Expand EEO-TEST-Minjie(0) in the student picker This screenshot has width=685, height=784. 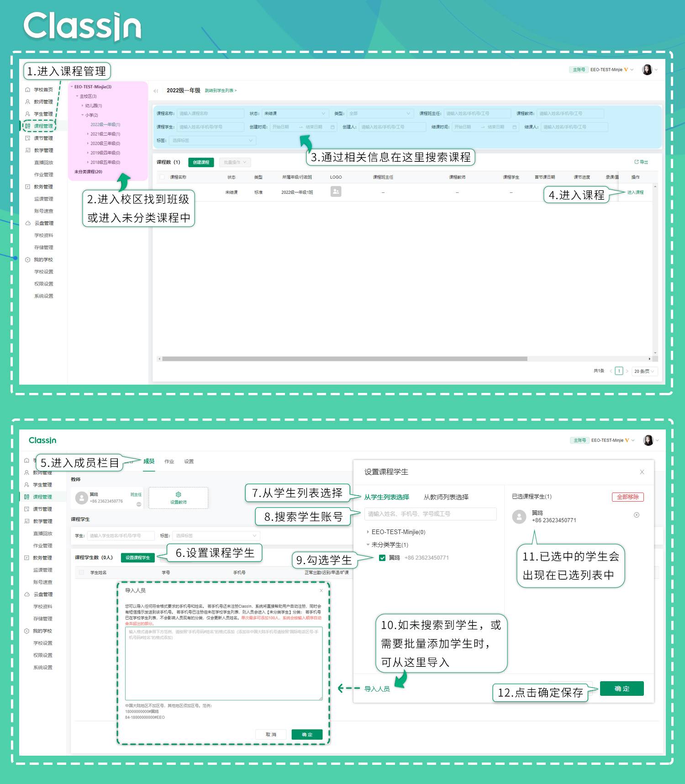[x=368, y=532]
